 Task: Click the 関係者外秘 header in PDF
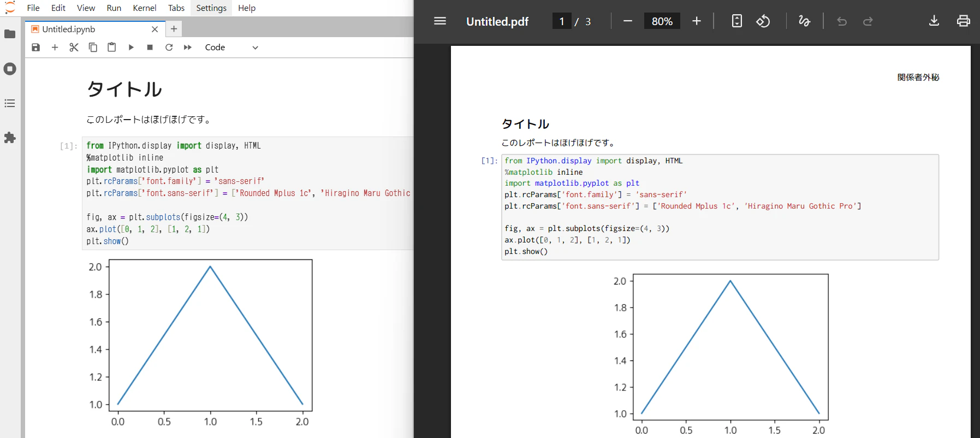[918, 78]
